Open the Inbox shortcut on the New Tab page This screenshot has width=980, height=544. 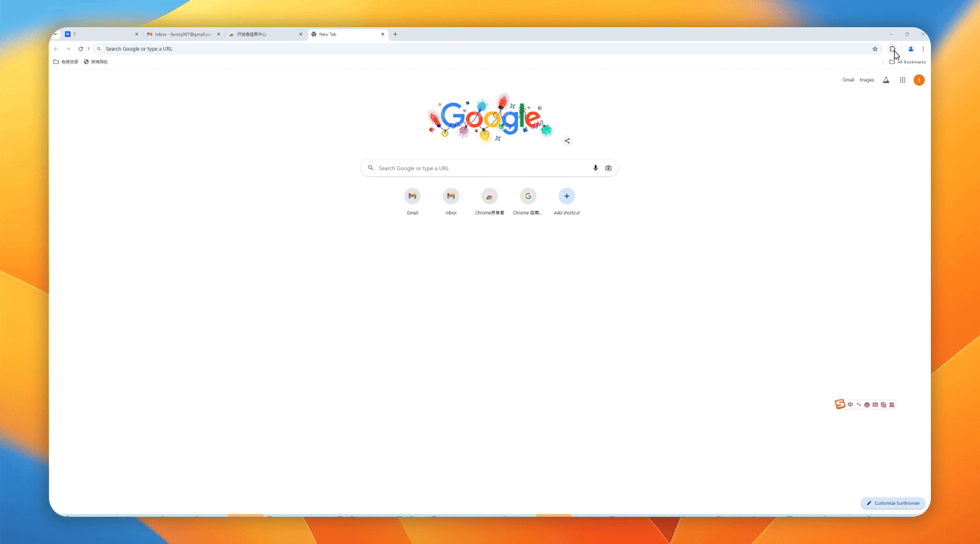coord(451,196)
